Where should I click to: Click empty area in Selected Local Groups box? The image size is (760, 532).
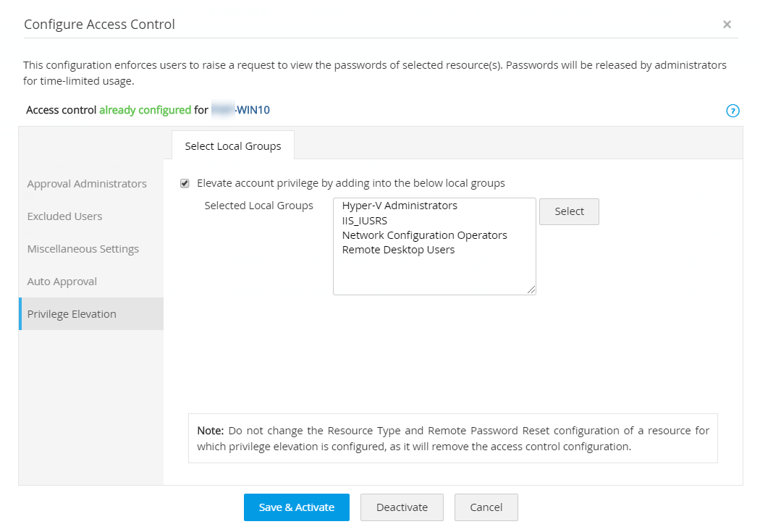(x=434, y=275)
